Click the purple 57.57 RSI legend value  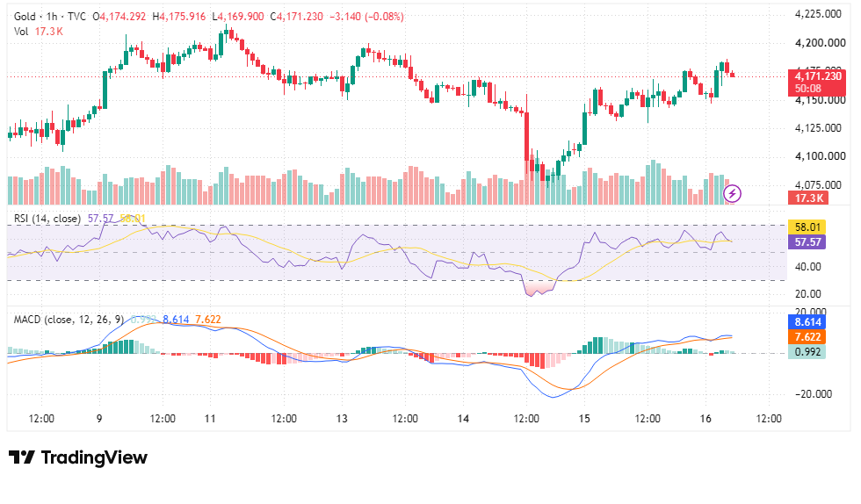pyautogui.click(x=100, y=219)
